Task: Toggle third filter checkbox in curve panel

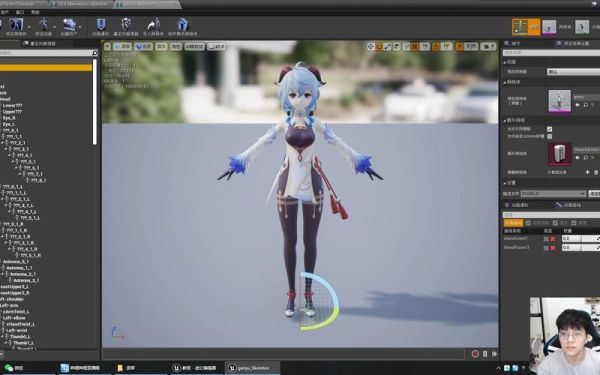Action: coord(574,223)
